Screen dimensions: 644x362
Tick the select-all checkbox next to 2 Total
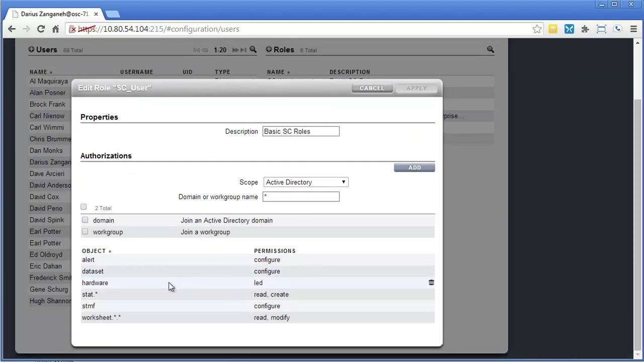click(x=84, y=207)
